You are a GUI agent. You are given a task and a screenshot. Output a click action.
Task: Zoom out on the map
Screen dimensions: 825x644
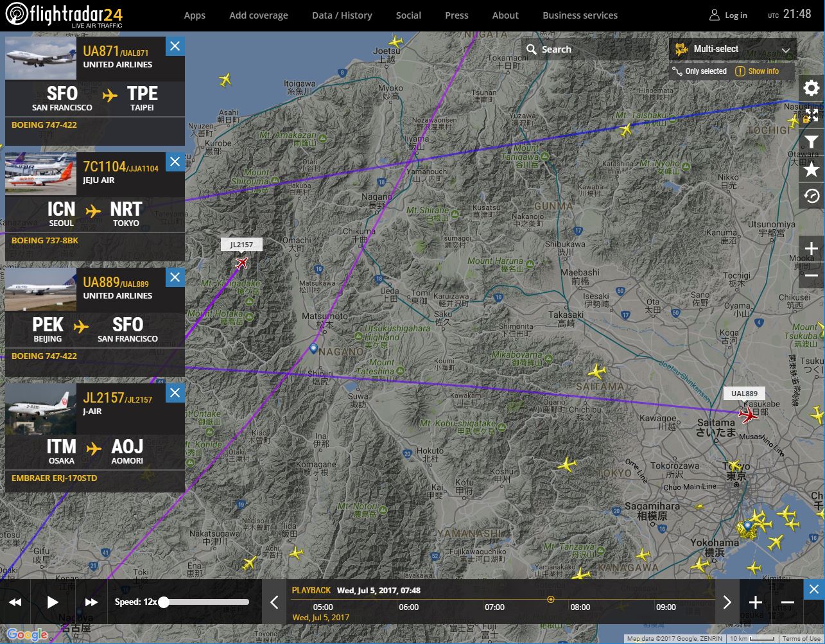(x=812, y=276)
